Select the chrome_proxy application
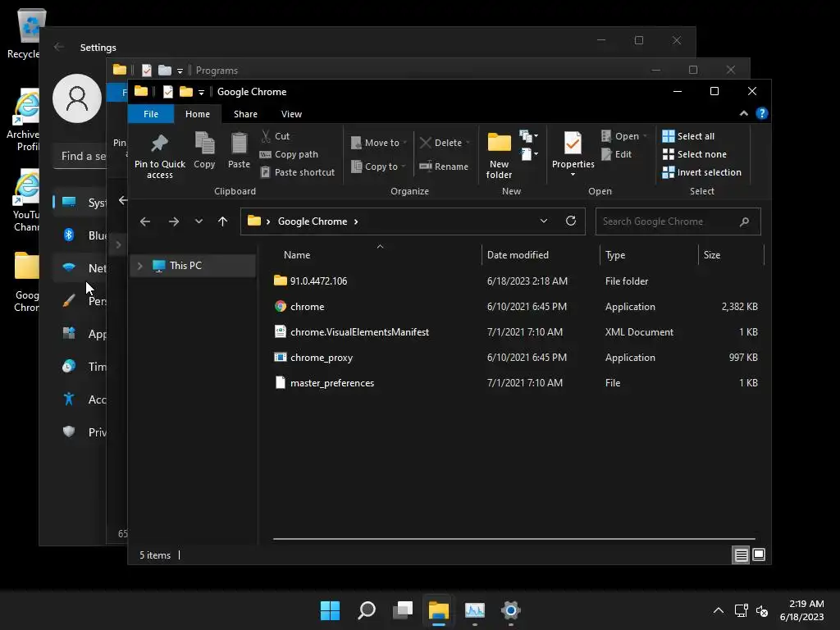This screenshot has width=840, height=630. [x=322, y=358]
